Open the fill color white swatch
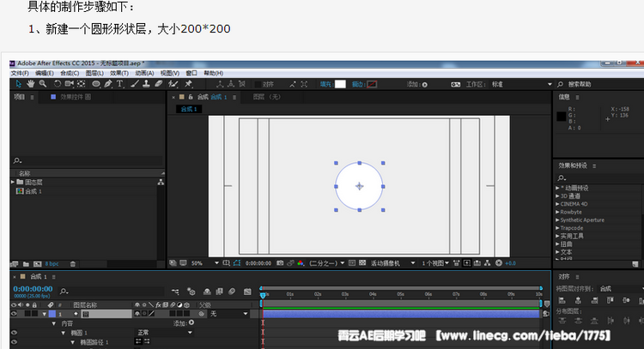 coord(340,84)
